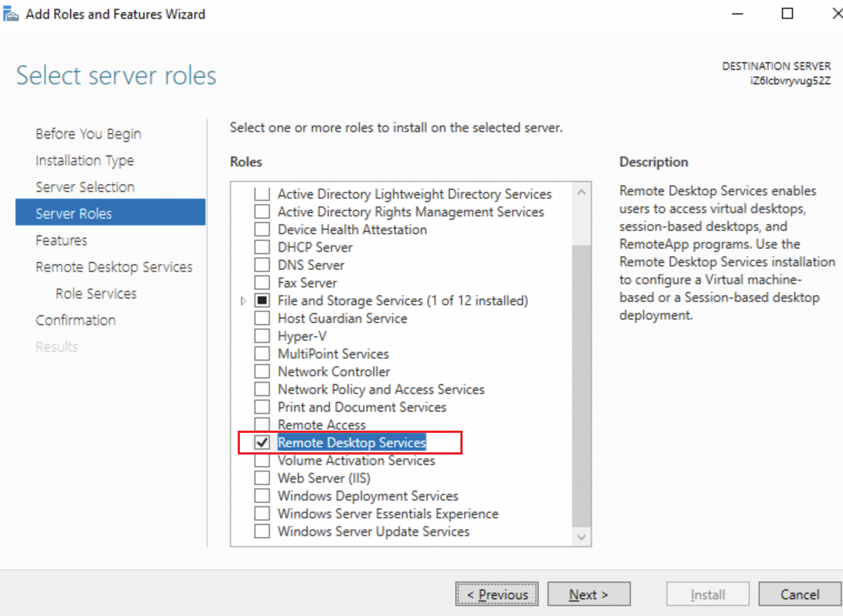Check the Host Guardian Service role

tap(262, 318)
